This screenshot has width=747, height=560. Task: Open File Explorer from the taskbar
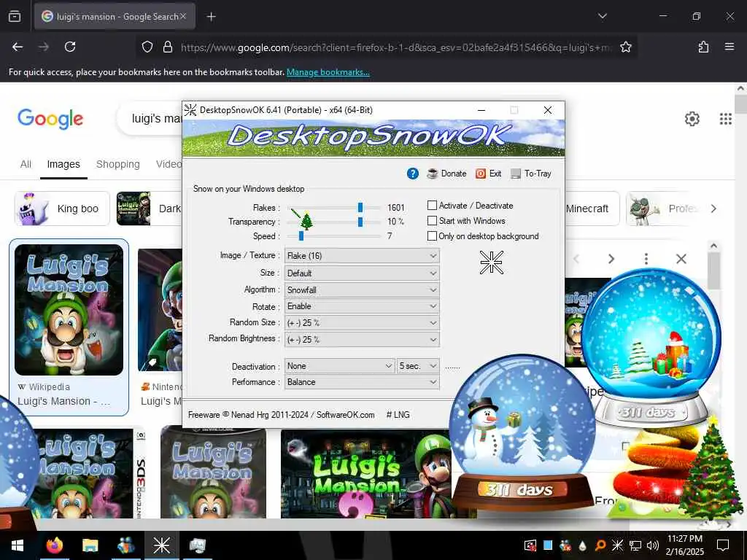[90, 545]
